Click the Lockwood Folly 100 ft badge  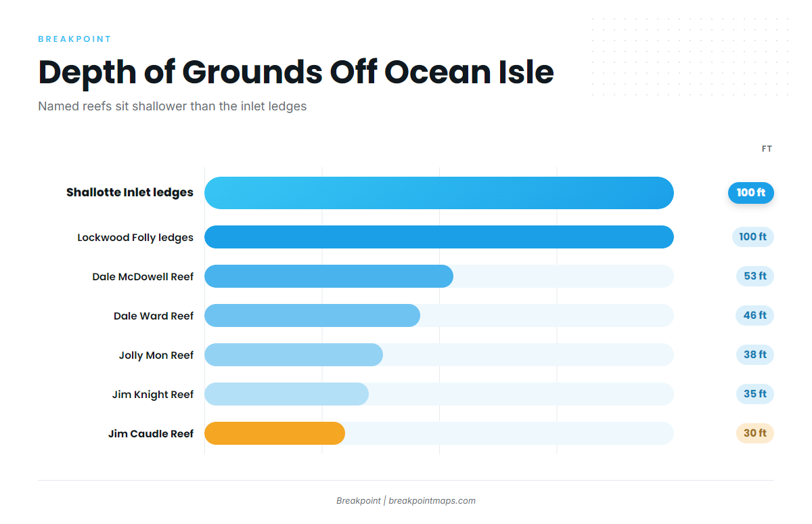[x=753, y=237]
